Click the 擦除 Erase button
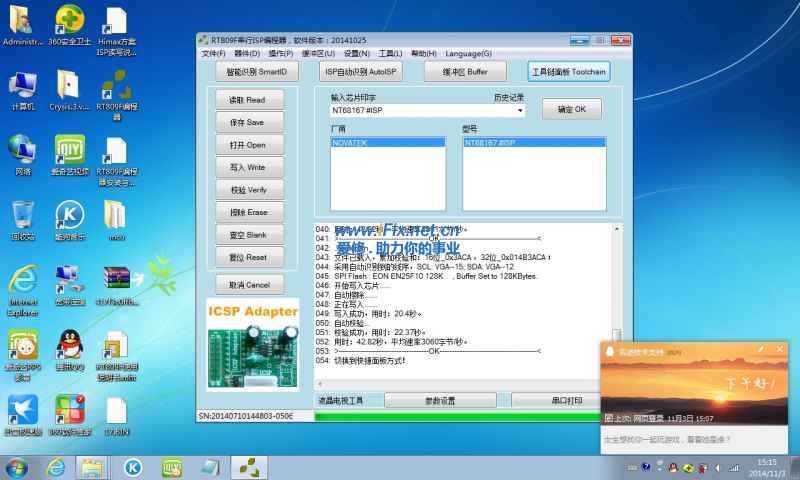Viewport: 800px width, 480px height. pos(249,212)
